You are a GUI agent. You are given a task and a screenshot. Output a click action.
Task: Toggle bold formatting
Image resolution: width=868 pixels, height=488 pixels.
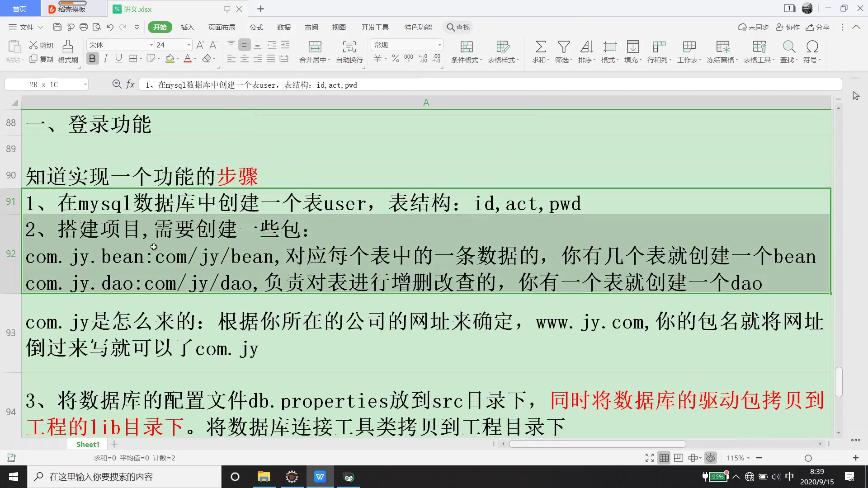[92, 58]
